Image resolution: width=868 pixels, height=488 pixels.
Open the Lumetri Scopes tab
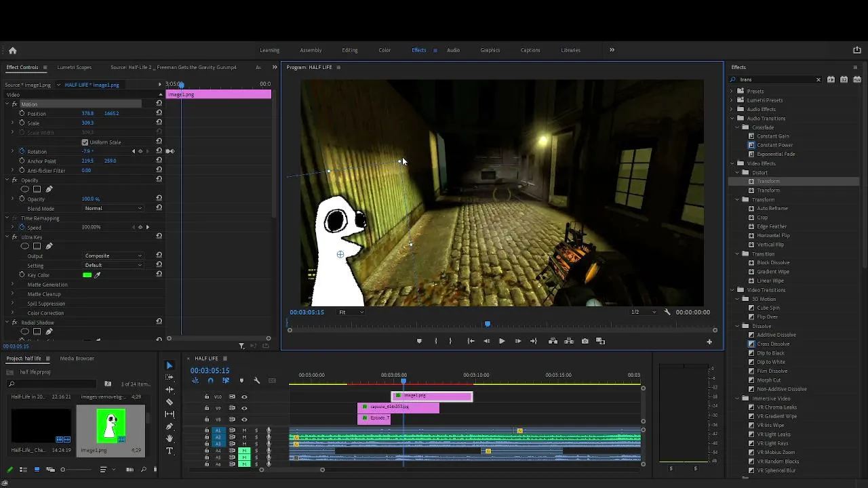pyautogui.click(x=75, y=67)
